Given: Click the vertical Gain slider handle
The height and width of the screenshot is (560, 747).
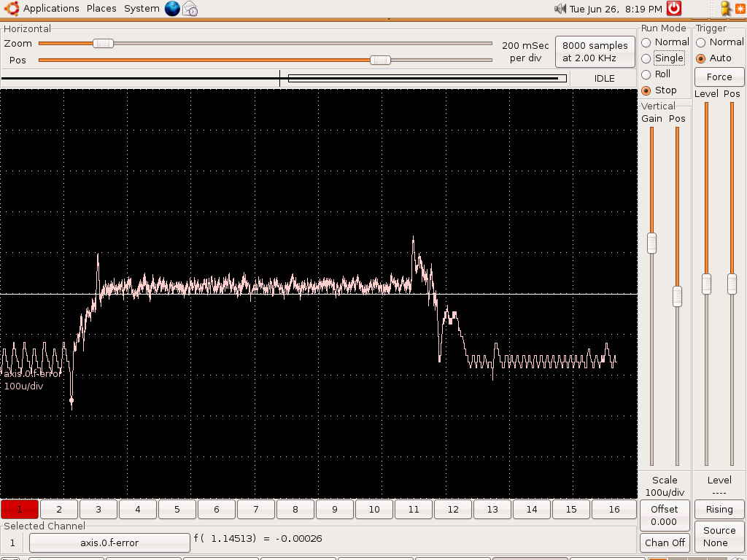Looking at the screenshot, I should click(x=651, y=243).
